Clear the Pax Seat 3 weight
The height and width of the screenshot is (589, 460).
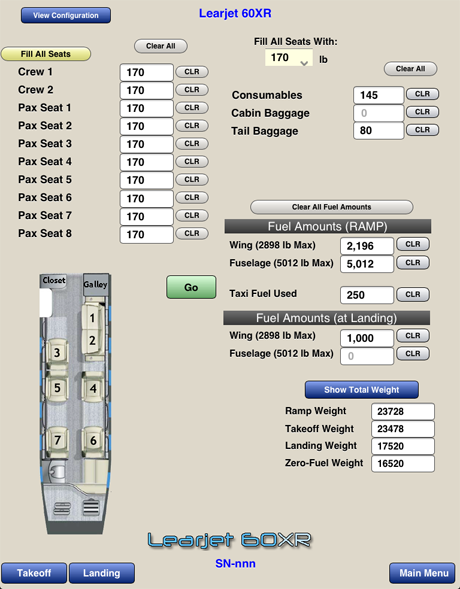coord(192,143)
